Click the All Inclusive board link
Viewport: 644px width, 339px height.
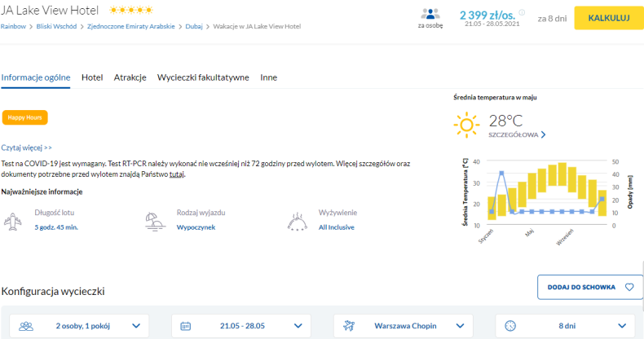click(337, 227)
